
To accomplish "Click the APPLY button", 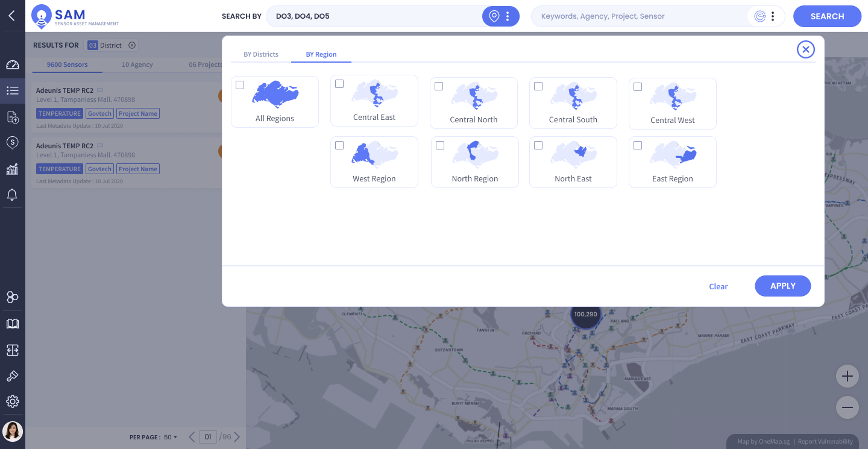I will click(783, 286).
